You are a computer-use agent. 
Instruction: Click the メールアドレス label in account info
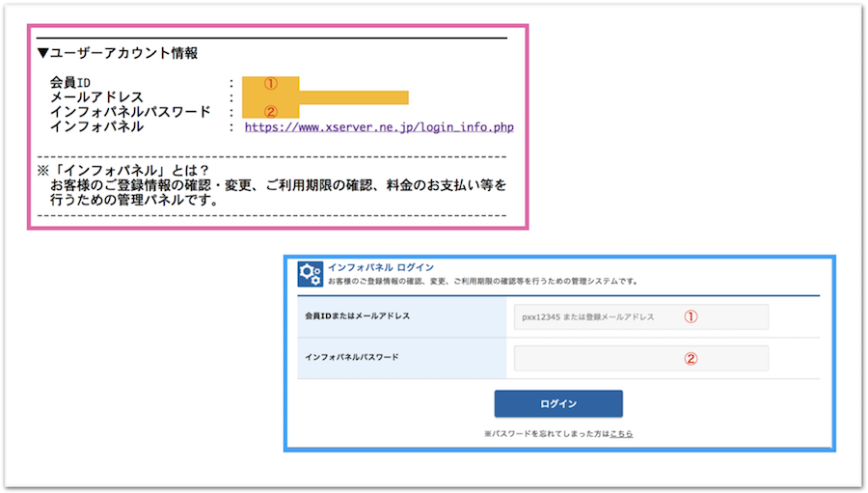click(x=96, y=97)
